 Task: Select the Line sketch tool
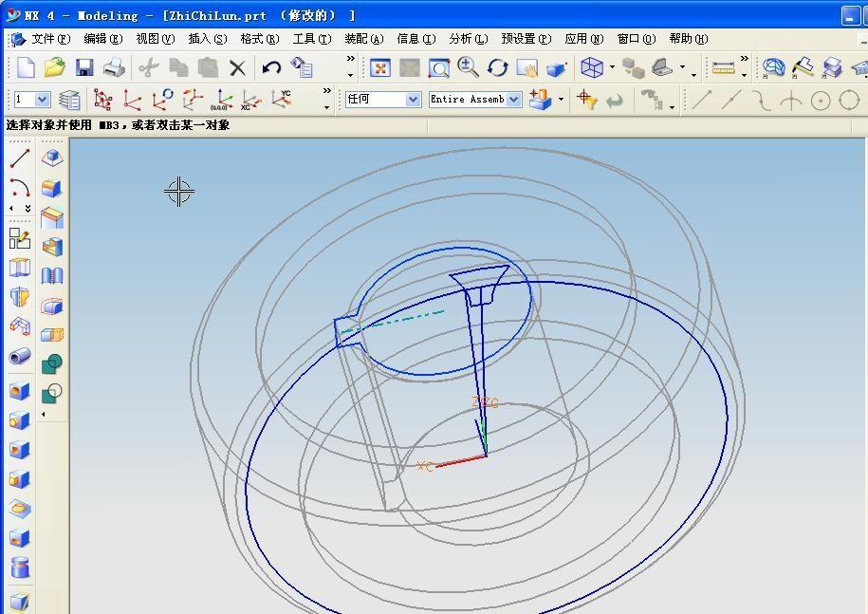20,158
